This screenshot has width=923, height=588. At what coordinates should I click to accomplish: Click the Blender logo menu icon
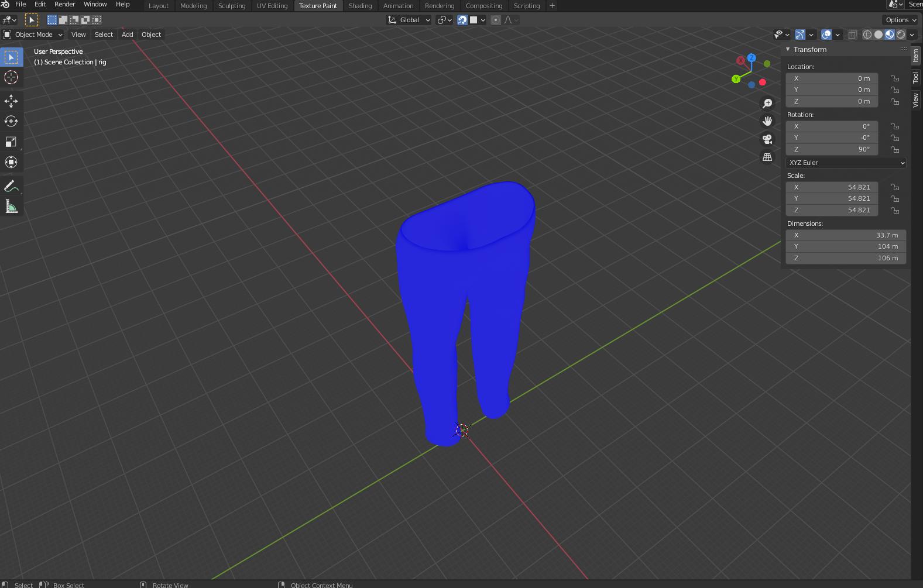(5, 5)
